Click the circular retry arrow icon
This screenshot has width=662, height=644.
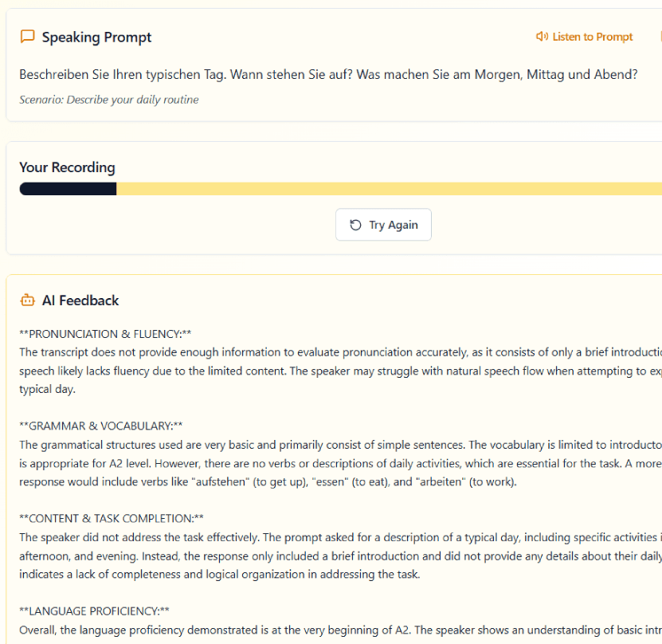pos(355,225)
